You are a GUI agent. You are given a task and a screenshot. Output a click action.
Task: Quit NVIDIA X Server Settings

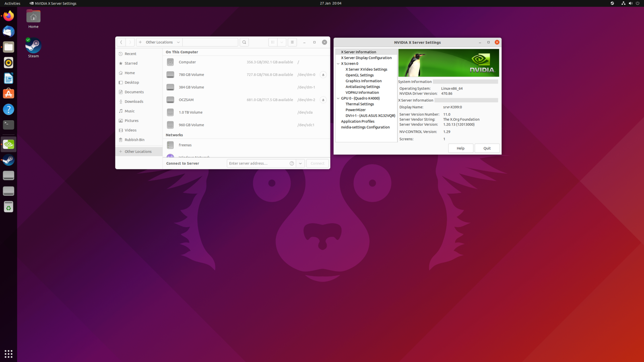pyautogui.click(x=487, y=148)
